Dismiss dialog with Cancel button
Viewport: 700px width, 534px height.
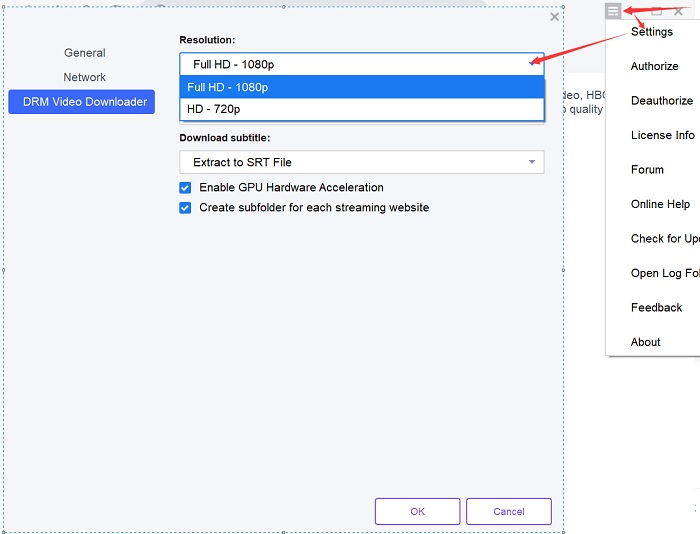(x=509, y=511)
